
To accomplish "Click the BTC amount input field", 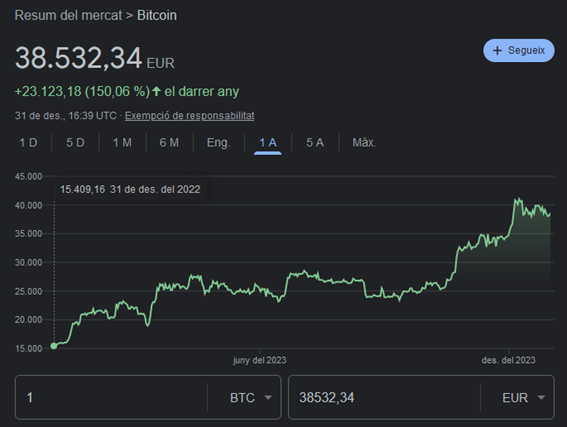I will coord(111,397).
